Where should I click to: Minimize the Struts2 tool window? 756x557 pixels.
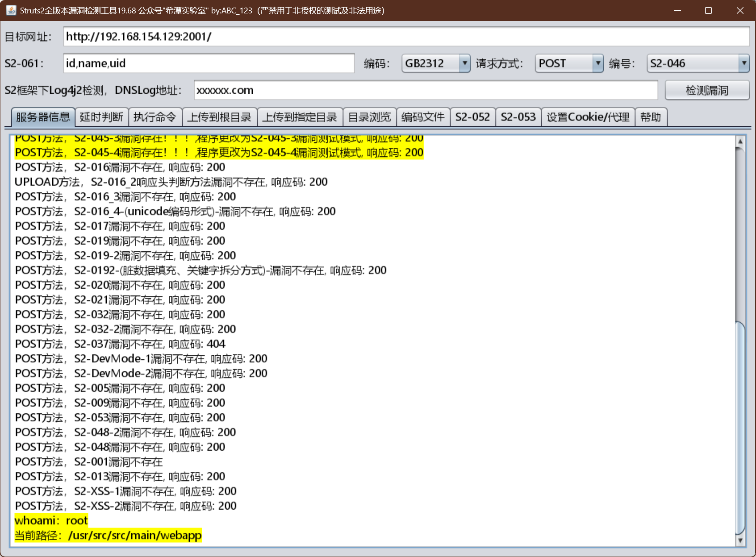tap(677, 10)
